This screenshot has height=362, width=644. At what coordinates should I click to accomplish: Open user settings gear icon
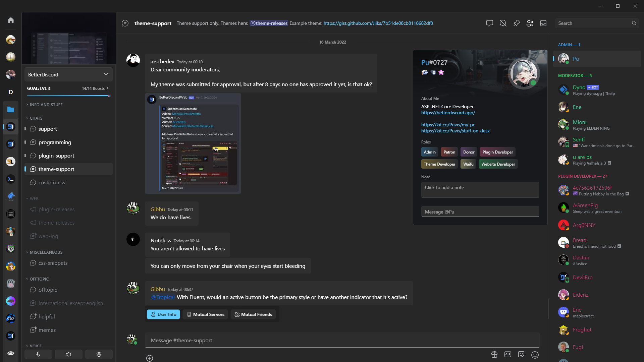click(99, 354)
